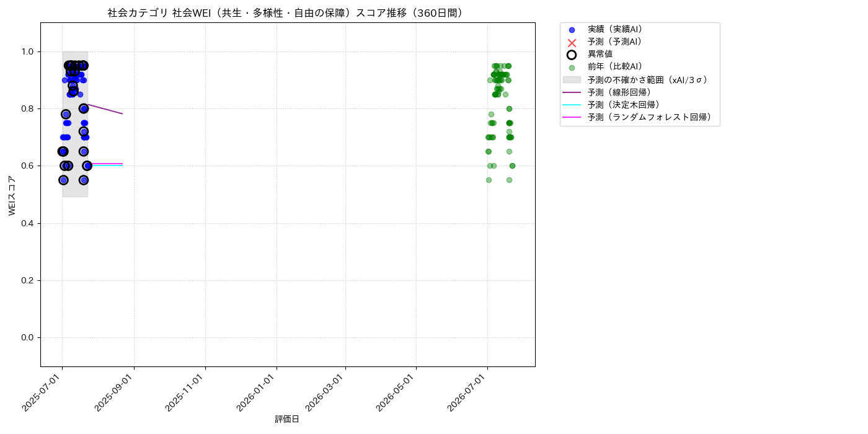Click the 評価日 x-axis label

pos(287,420)
